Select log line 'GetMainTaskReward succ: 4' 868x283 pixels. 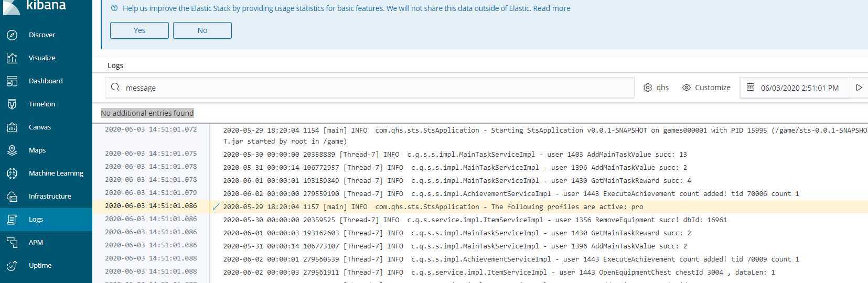point(457,180)
